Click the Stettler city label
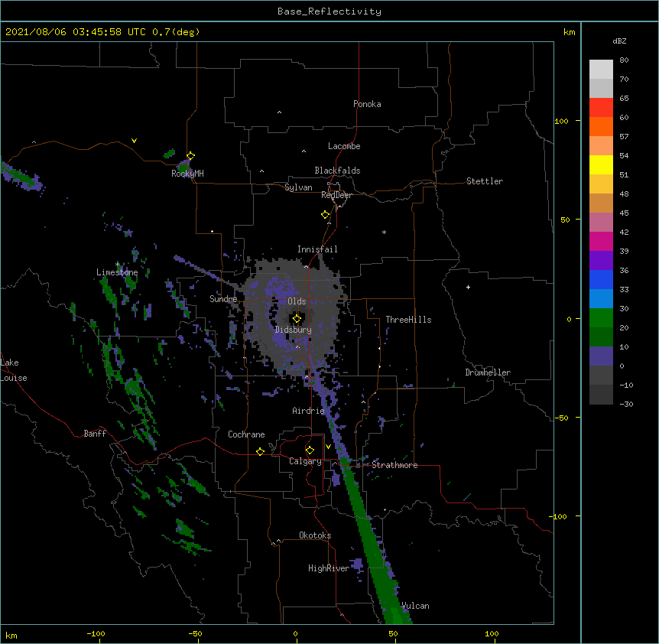The image size is (659, 644). pyautogui.click(x=485, y=181)
